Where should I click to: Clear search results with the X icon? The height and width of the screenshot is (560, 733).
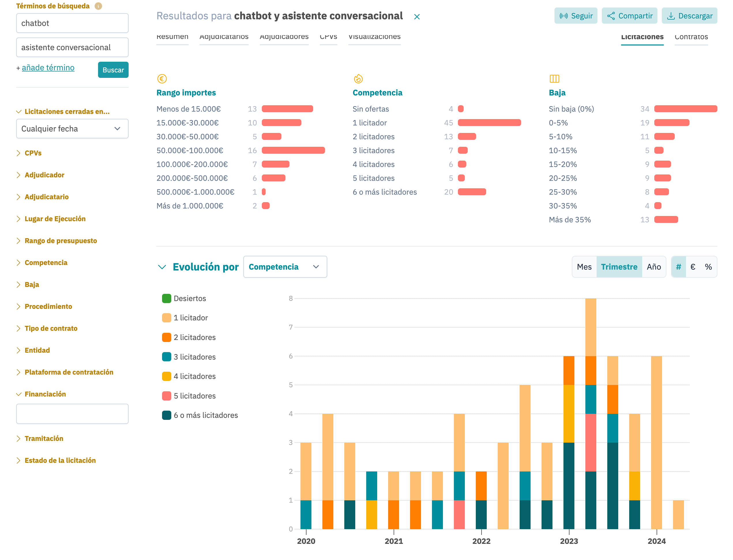click(416, 17)
